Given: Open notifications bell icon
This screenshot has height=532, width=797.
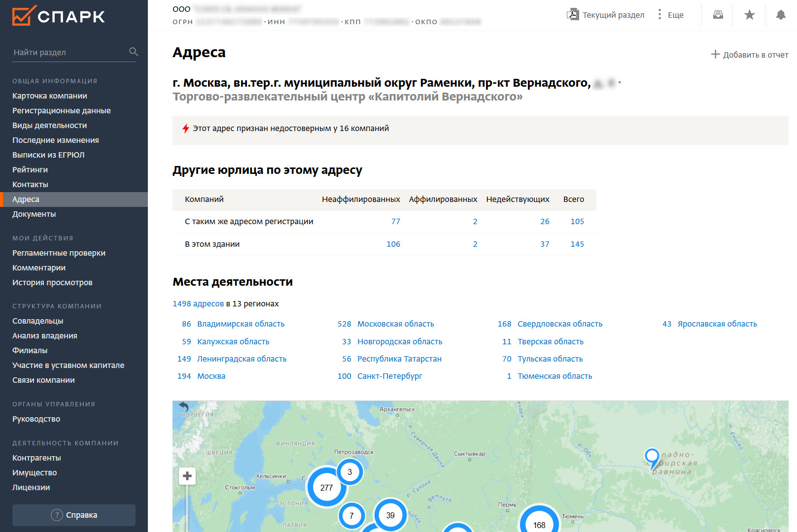Looking at the screenshot, I should click(780, 15).
